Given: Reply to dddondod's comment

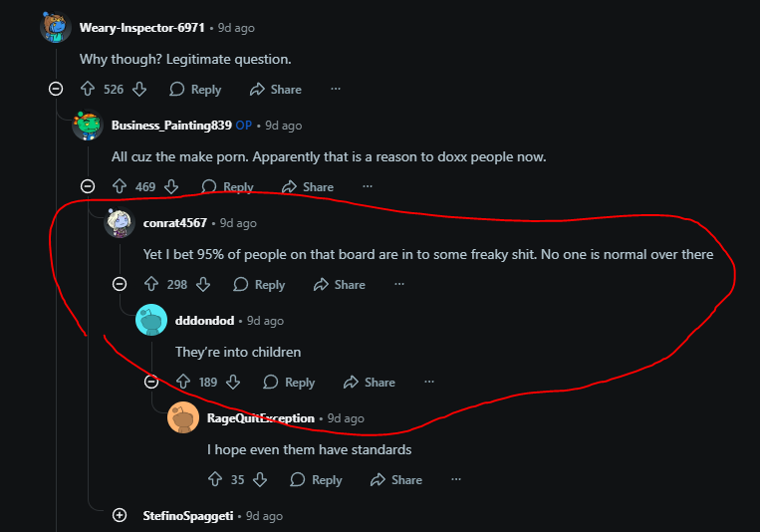Looking at the screenshot, I should click(289, 383).
